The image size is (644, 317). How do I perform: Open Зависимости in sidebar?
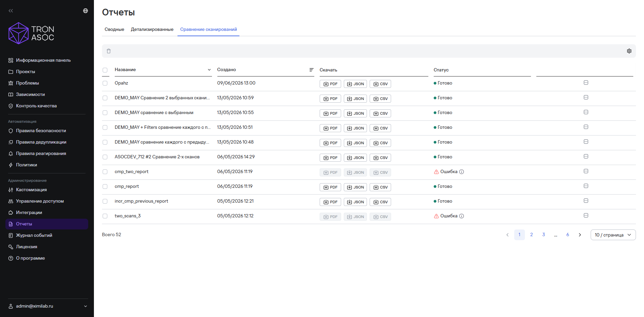point(47,95)
